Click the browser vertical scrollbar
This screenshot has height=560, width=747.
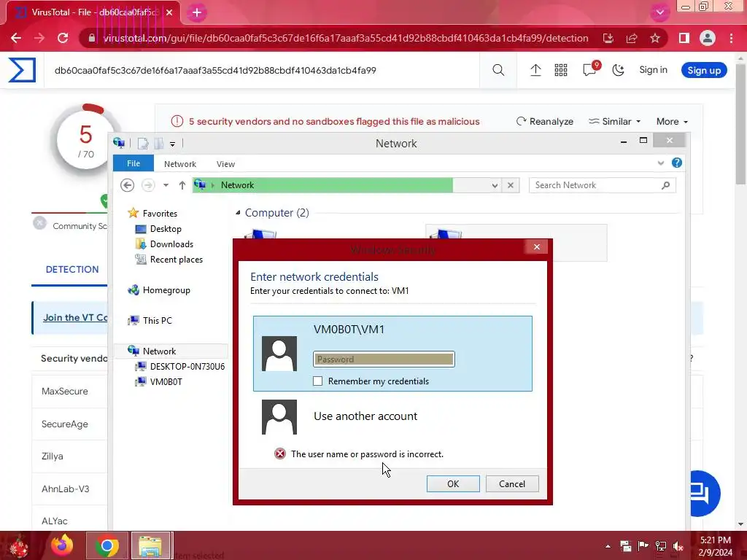(x=741, y=124)
